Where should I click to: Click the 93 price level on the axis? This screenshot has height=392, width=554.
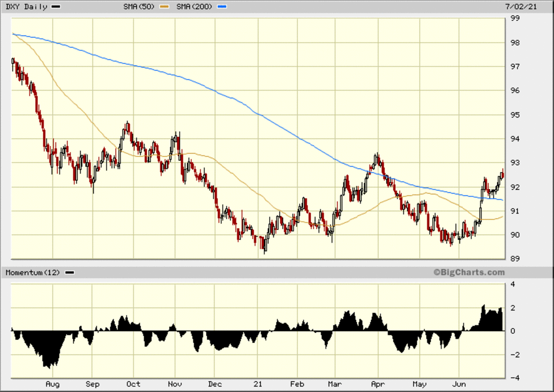coord(512,163)
